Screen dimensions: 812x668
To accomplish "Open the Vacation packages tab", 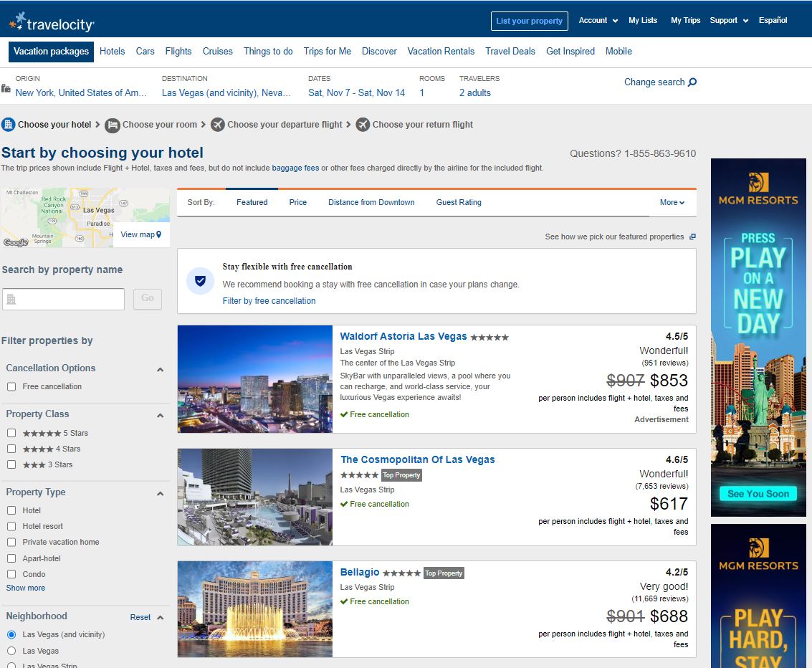I will [x=52, y=52].
